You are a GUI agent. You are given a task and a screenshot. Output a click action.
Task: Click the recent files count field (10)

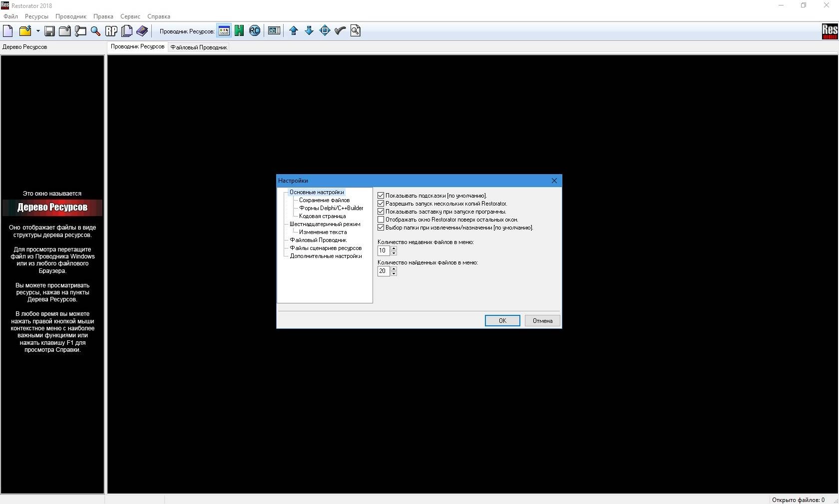384,251
